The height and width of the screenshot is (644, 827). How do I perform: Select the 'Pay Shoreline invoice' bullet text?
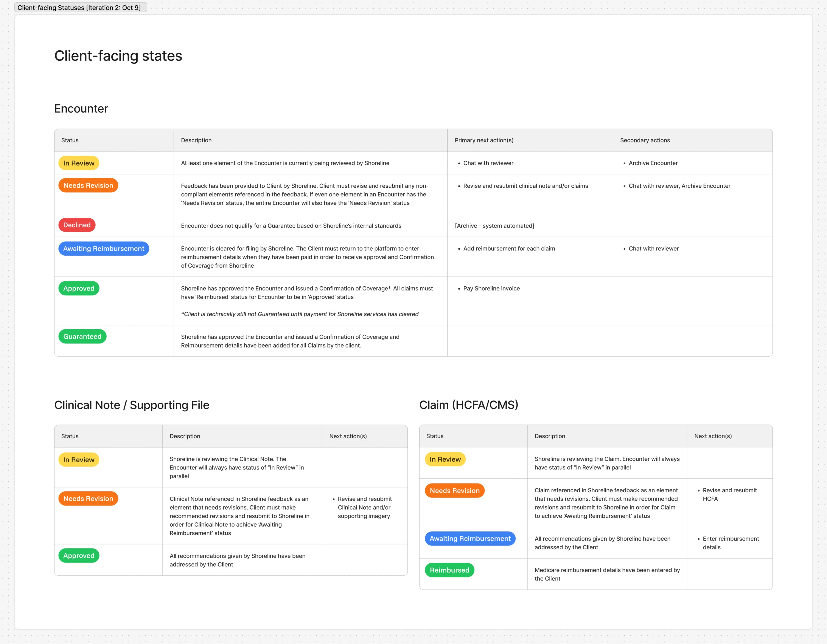[x=491, y=288]
